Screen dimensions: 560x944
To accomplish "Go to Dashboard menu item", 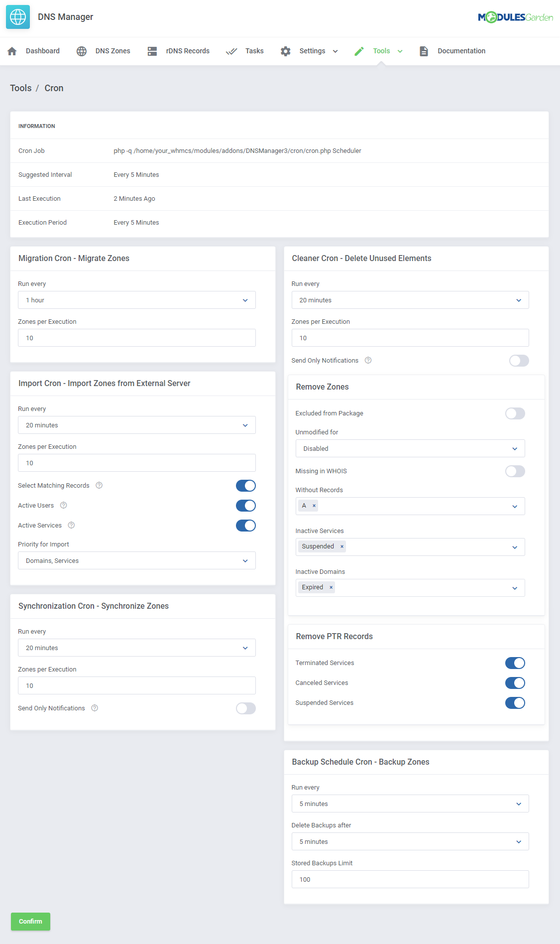I will click(x=43, y=51).
